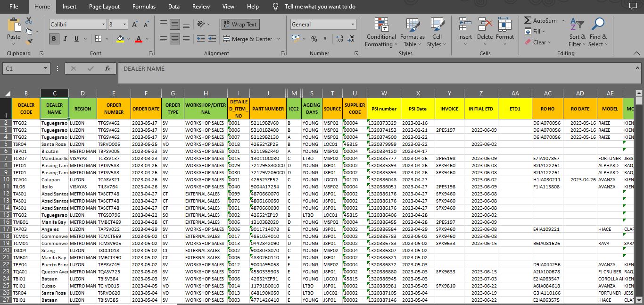
Task: Click the Increase Indent icon
Action: (211, 39)
